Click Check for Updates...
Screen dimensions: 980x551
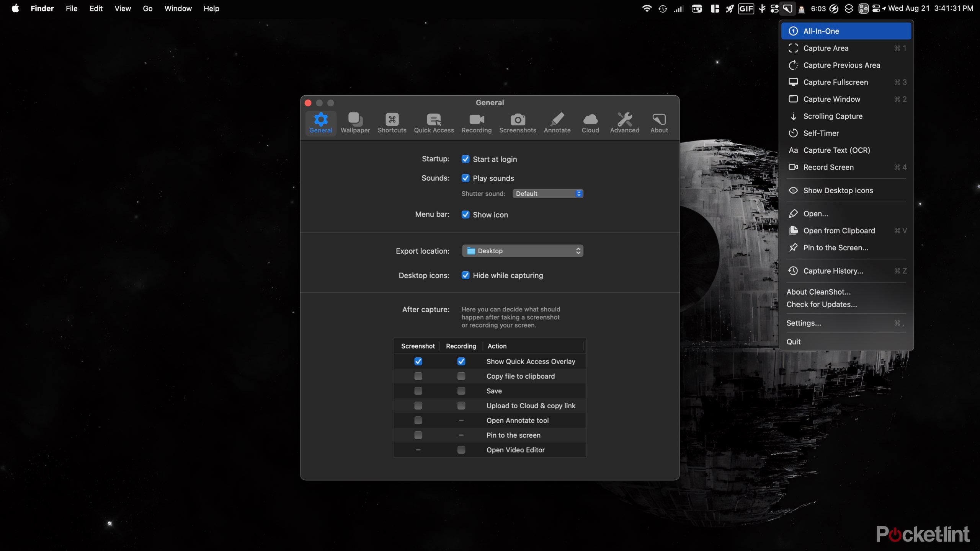click(x=846, y=305)
